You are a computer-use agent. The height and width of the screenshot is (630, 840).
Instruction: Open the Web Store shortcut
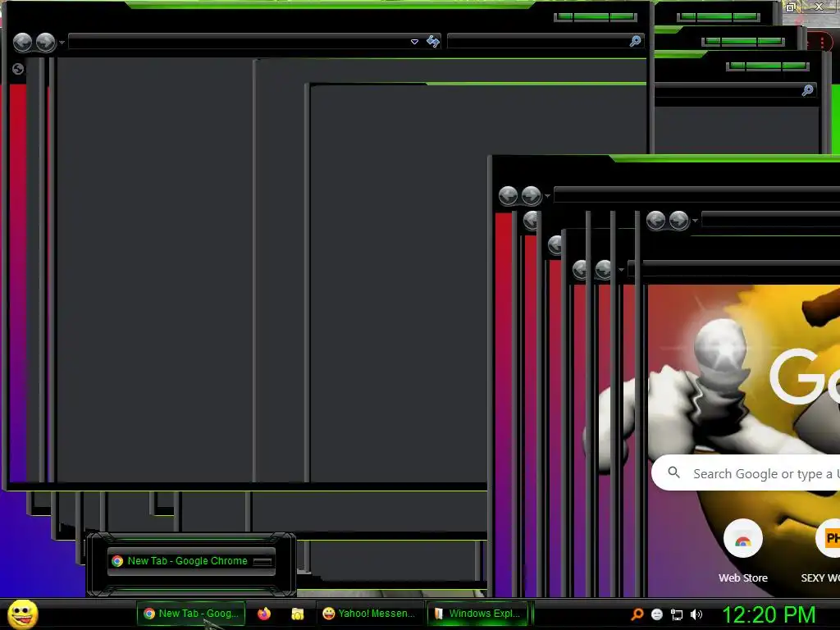743,552
